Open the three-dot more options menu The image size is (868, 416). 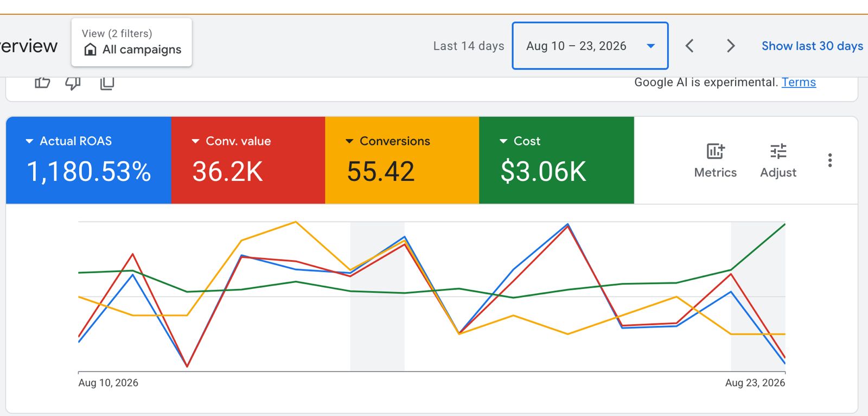829,160
